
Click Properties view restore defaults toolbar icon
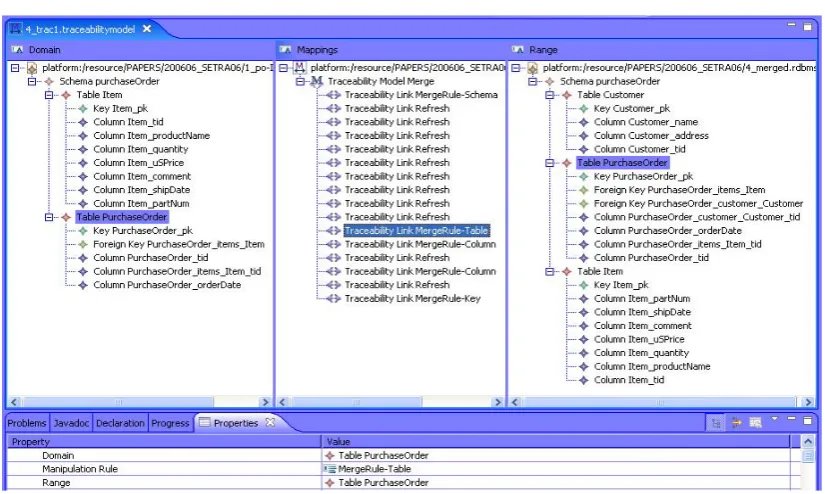click(756, 422)
